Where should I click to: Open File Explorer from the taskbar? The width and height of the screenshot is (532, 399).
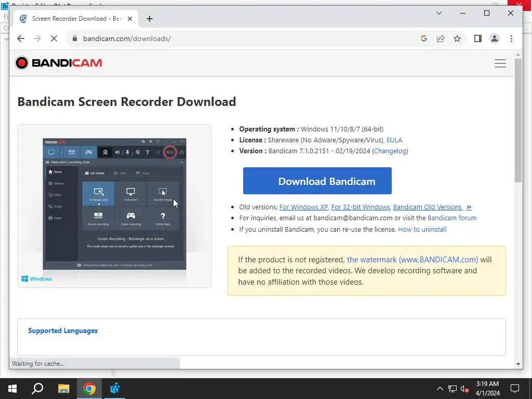tap(63, 389)
